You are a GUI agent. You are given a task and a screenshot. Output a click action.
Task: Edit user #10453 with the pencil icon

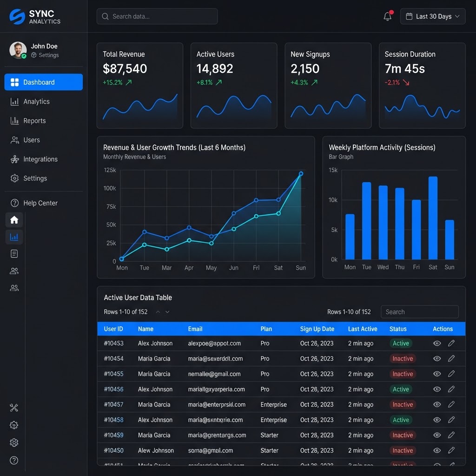point(451,343)
